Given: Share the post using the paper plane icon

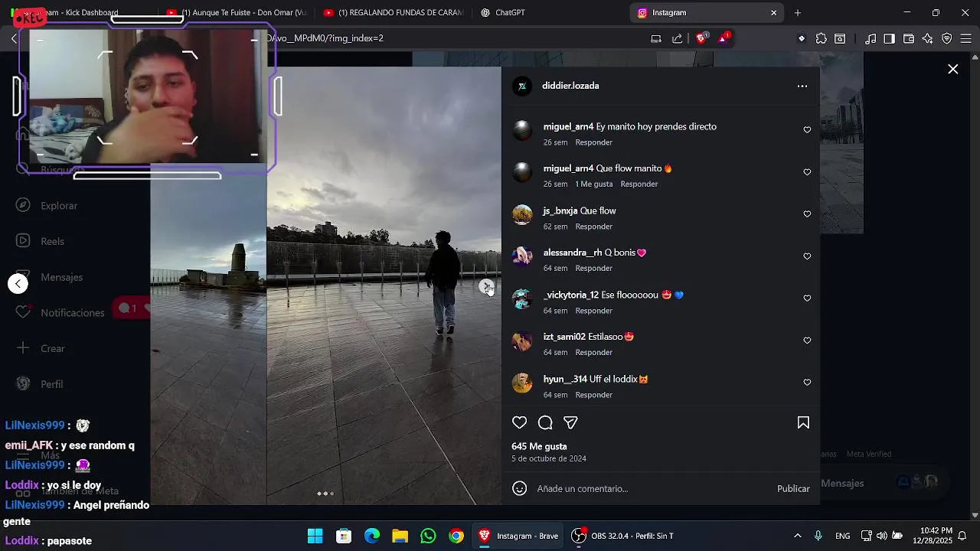Looking at the screenshot, I should 570,422.
